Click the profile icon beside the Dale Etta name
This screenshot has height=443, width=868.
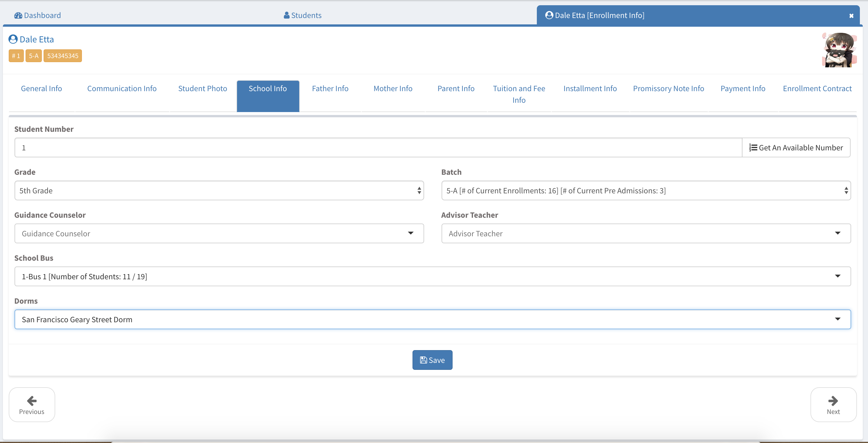(13, 39)
